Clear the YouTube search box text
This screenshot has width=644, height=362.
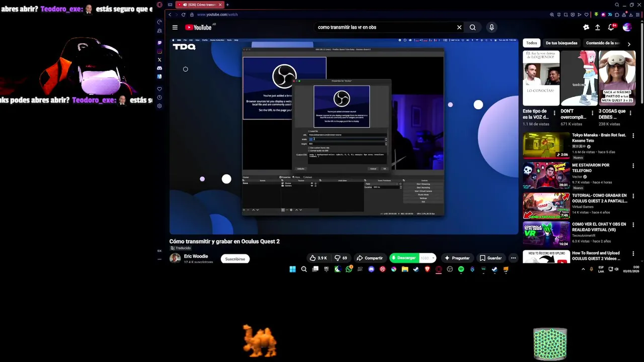pos(459,28)
